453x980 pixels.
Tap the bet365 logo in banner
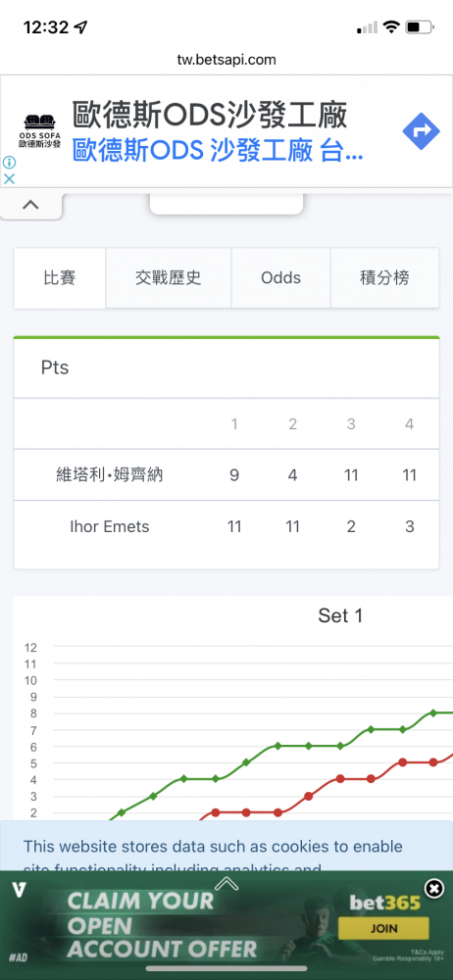pyautogui.click(x=385, y=903)
